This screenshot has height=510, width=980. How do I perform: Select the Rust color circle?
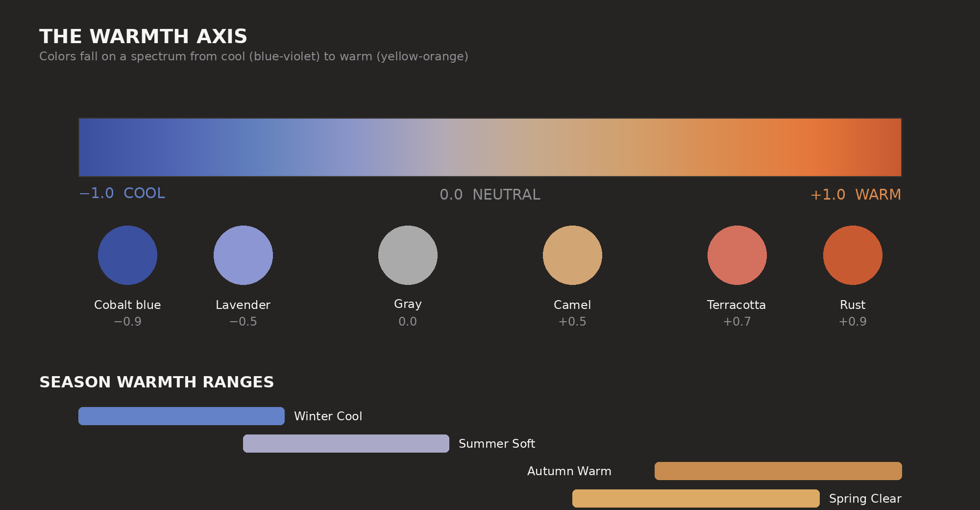pyautogui.click(x=853, y=255)
